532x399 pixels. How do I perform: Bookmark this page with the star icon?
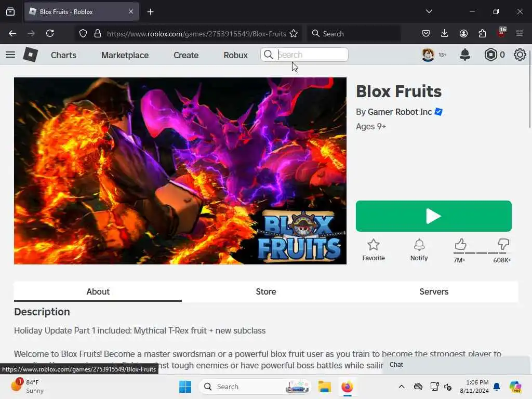pyautogui.click(x=294, y=34)
